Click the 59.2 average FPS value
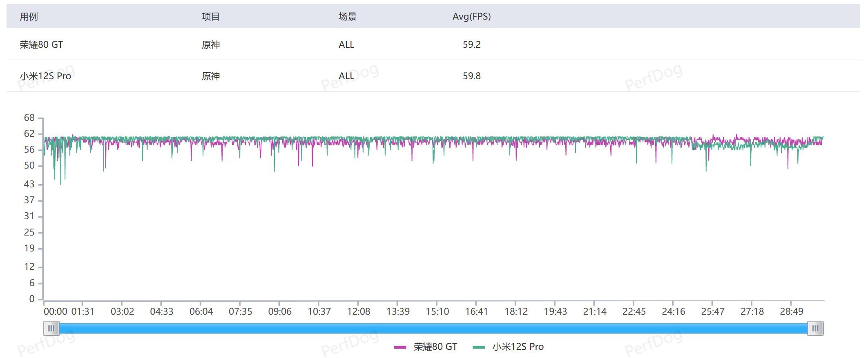This screenshot has width=868, height=358. 472,44
